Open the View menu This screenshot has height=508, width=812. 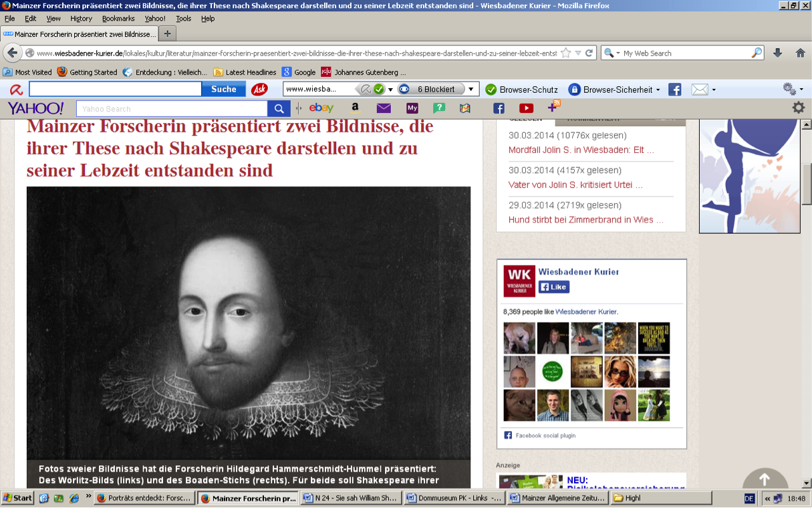coord(53,18)
